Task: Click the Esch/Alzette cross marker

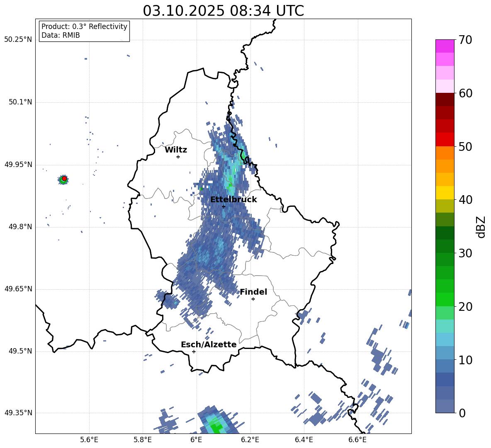Action: [194, 351]
